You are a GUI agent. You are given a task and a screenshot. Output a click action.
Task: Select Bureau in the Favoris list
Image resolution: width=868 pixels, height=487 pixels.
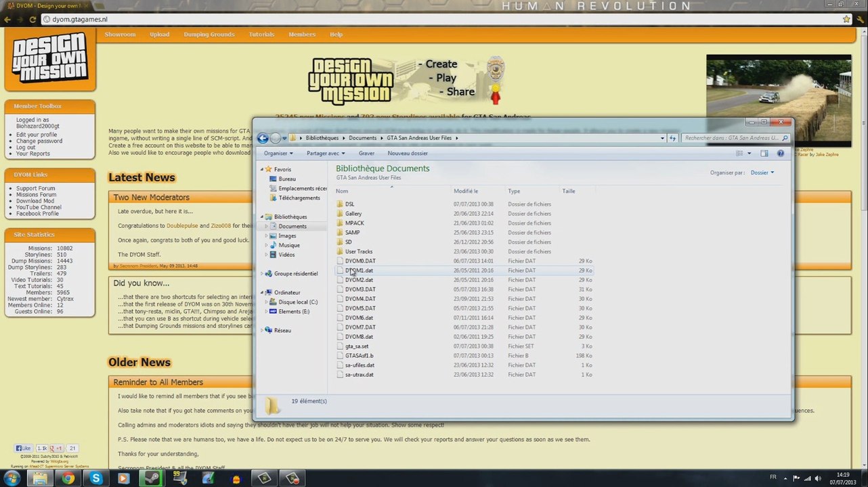click(286, 179)
